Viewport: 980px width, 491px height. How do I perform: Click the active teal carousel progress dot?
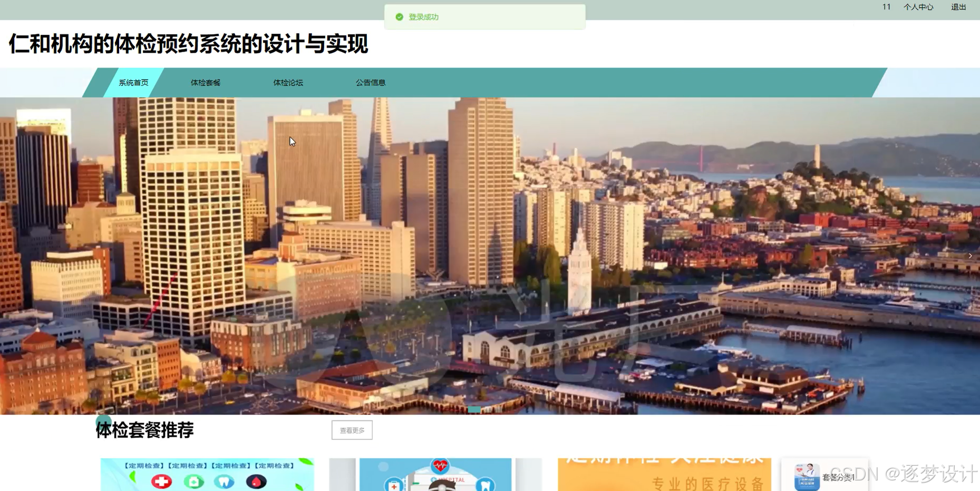pyautogui.click(x=474, y=409)
